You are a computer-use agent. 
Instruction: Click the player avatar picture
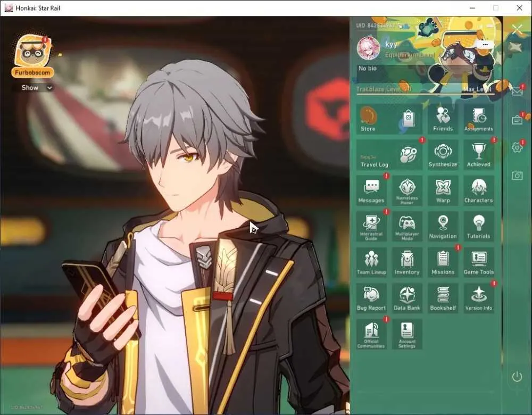coord(368,48)
